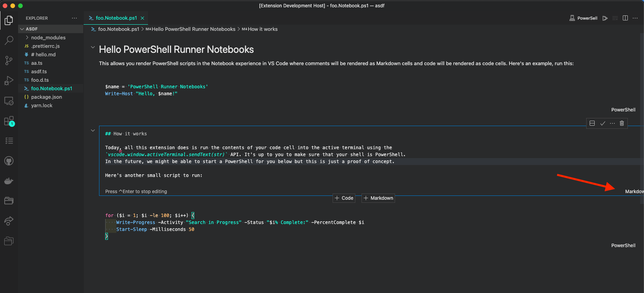Open the Search view in the activity bar
Screen dimensions: 644x293
click(x=9, y=40)
